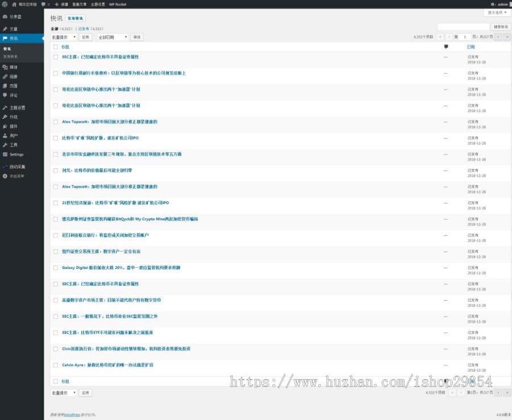
Task: Click the 搜索快讯 search button
Action: coord(501,27)
